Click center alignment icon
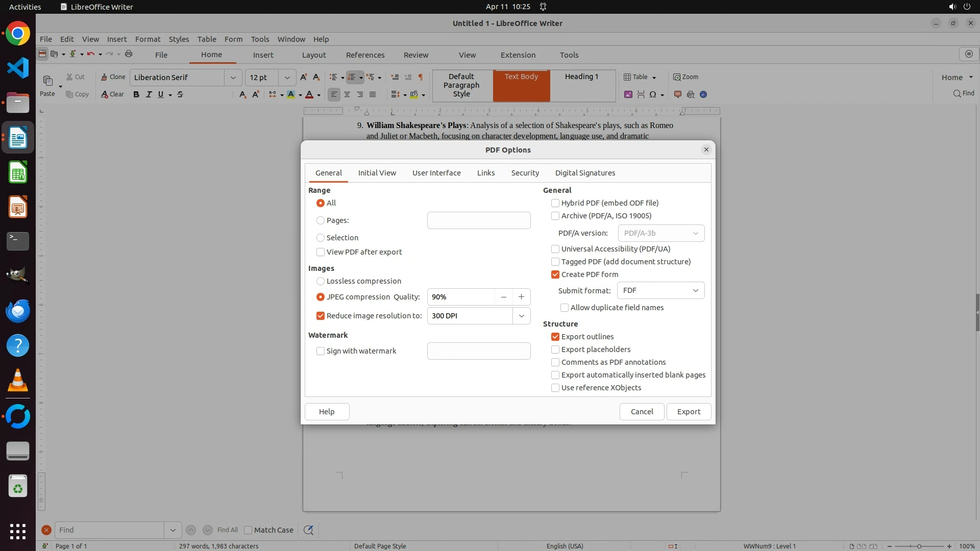980x551 pixels. 347,94
